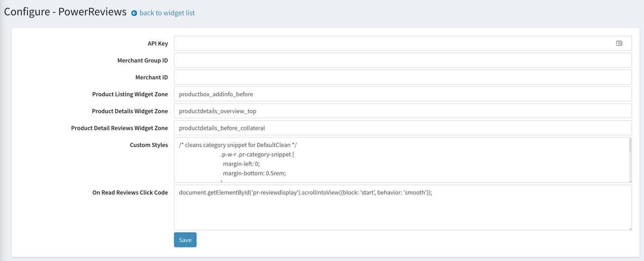Screen dimensions: 644x261
Task: Click the Product Listing Widget Zone field
Action: coord(402,94)
